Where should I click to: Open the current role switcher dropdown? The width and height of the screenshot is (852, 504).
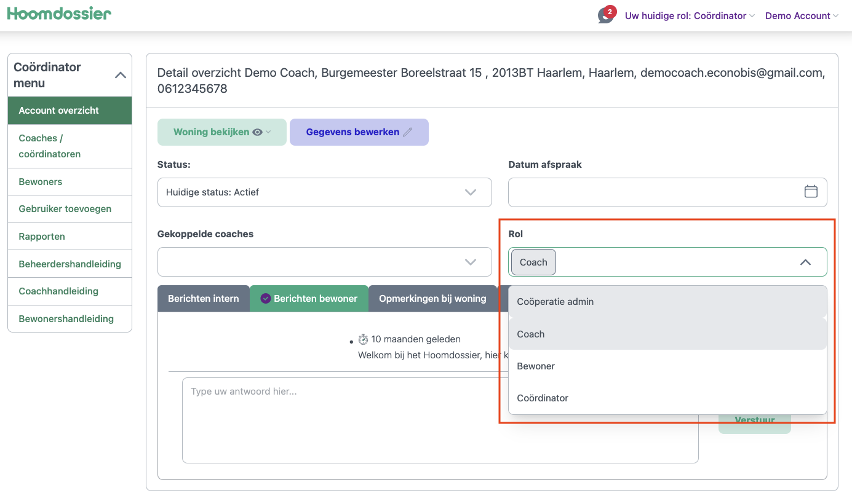pos(689,16)
